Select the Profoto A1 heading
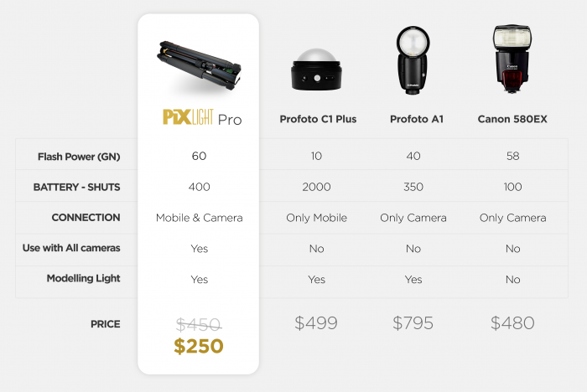Image resolution: width=587 pixels, height=392 pixels. (417, 119)
